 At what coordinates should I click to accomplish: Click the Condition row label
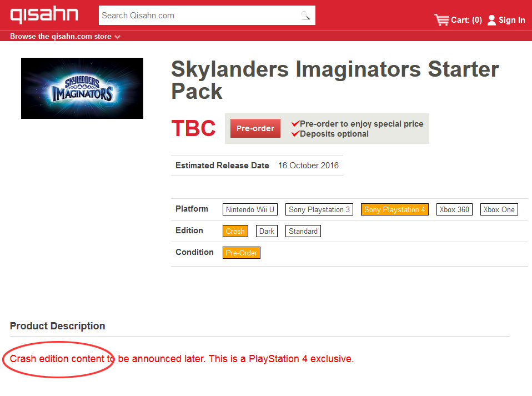coord(194,252)
